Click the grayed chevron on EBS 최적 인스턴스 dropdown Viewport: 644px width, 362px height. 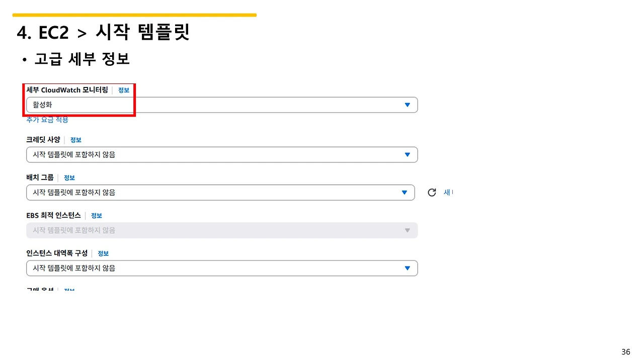coord(407,230)
